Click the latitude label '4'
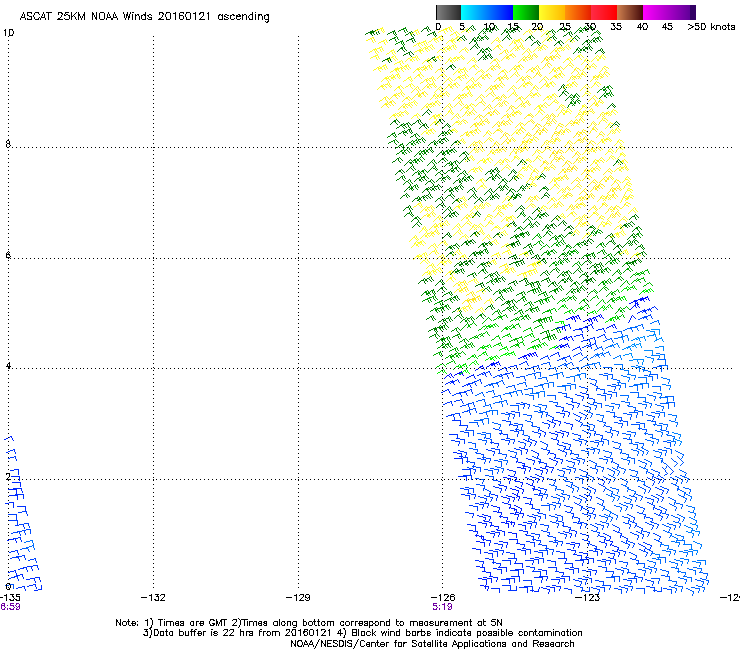This screenshot has height=650, width=740. (x=8, y=365)
